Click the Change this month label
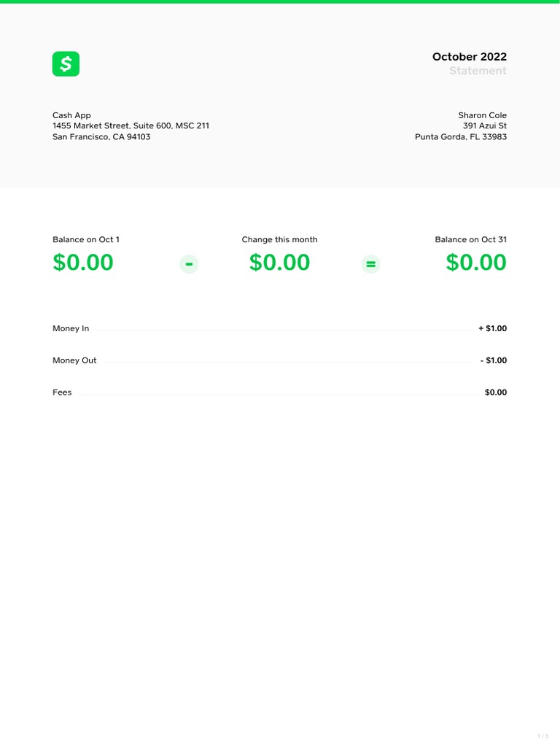 point(279,239)
